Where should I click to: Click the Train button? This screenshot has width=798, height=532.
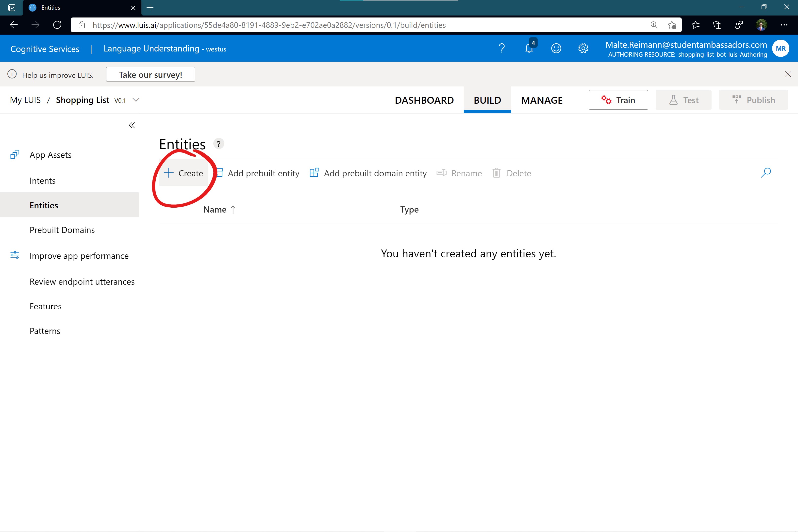[618, 100]
